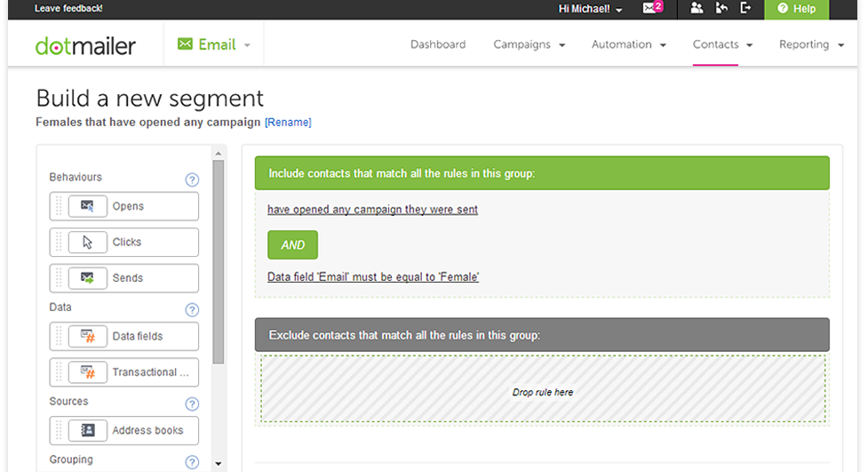Click the Sends label in rules list
This screenshot has width=868, height=472.
click(x=127, y=278)
